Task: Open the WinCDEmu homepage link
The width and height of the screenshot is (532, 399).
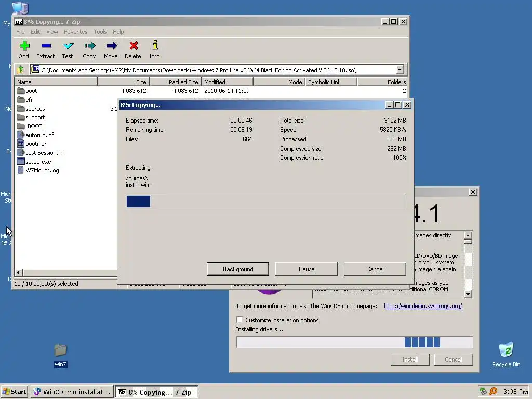Action: 423,305
